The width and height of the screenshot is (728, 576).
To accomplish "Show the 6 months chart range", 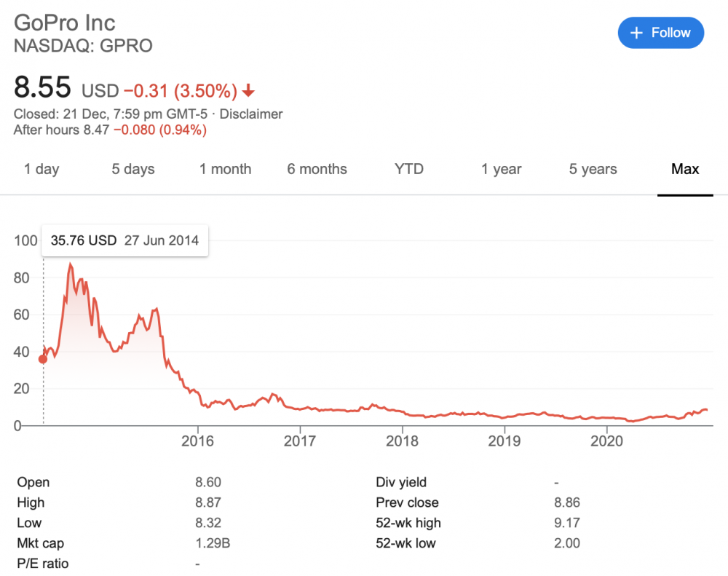I will coord(317,169).
